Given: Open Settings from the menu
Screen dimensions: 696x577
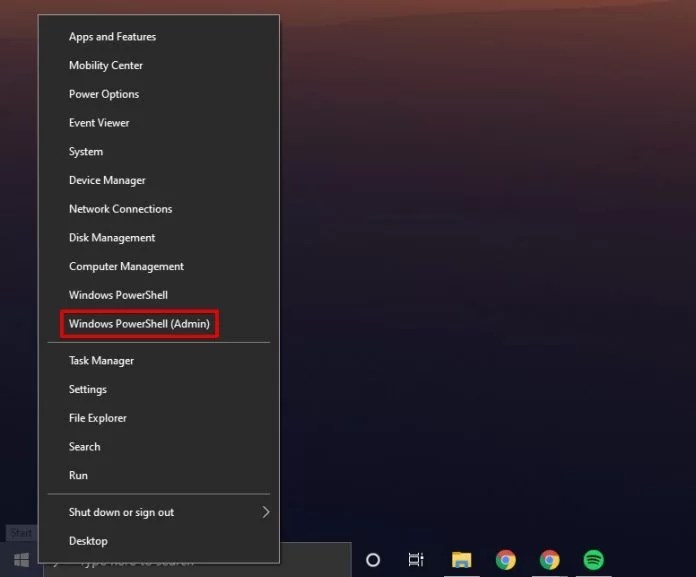Looking at the screenshot, I should click(159, 389).
